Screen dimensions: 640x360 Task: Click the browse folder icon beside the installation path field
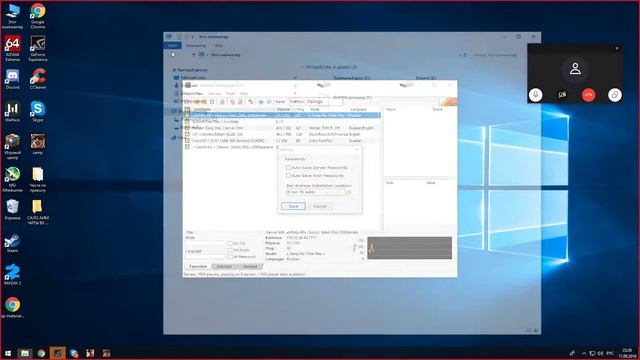coord(348,192)
